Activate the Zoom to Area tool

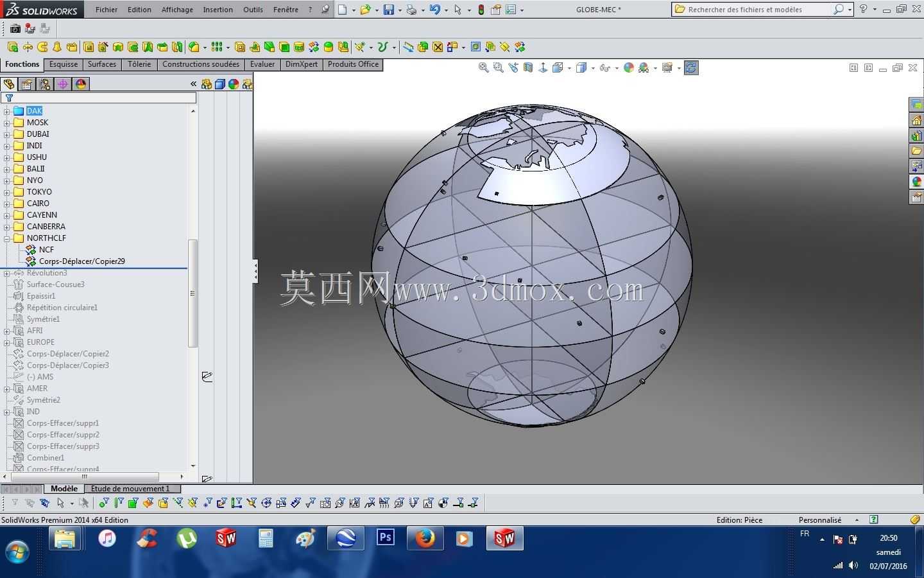[x=499, y=67]
